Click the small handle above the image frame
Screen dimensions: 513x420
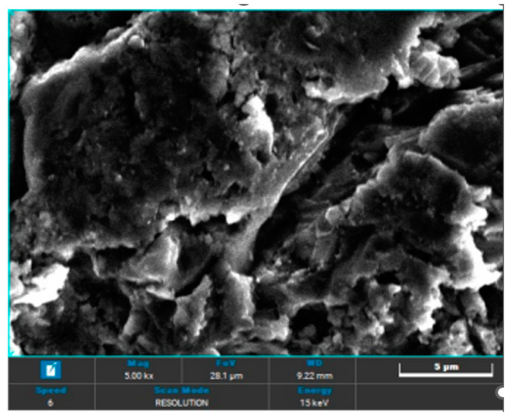pyautogui.click(x=244, y=5)
